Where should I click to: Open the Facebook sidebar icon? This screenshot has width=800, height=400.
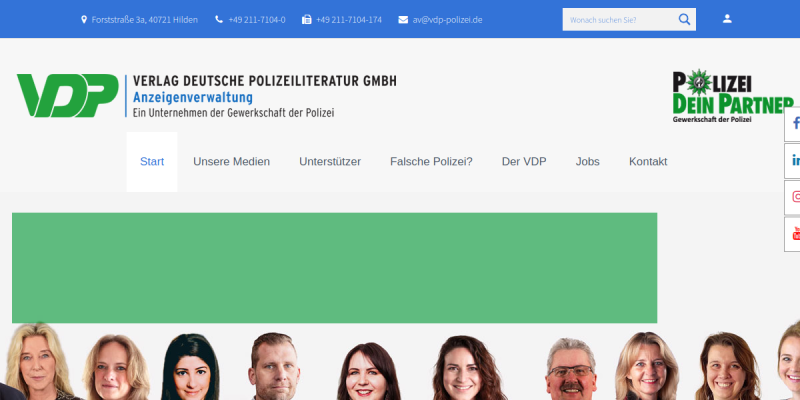coord(794,123)
